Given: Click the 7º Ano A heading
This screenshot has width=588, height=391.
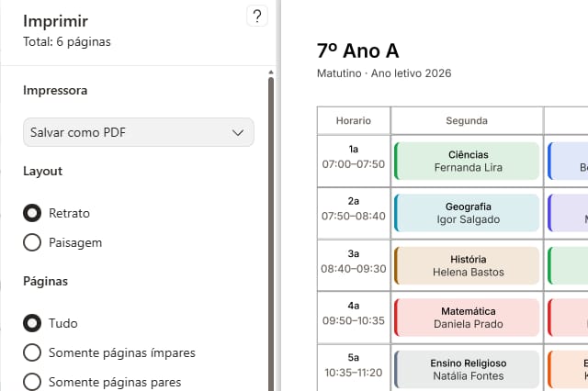Looking at the screenshot, I should 358,50.
